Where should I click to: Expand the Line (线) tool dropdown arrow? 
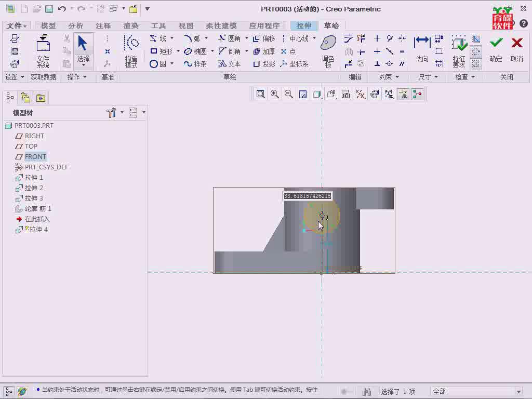[172, 38]
